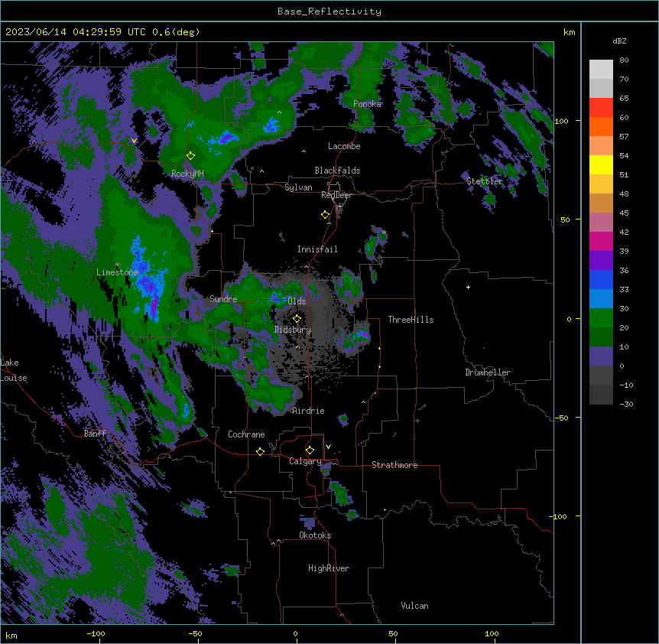Click the Banff label

tap(95, 434)
